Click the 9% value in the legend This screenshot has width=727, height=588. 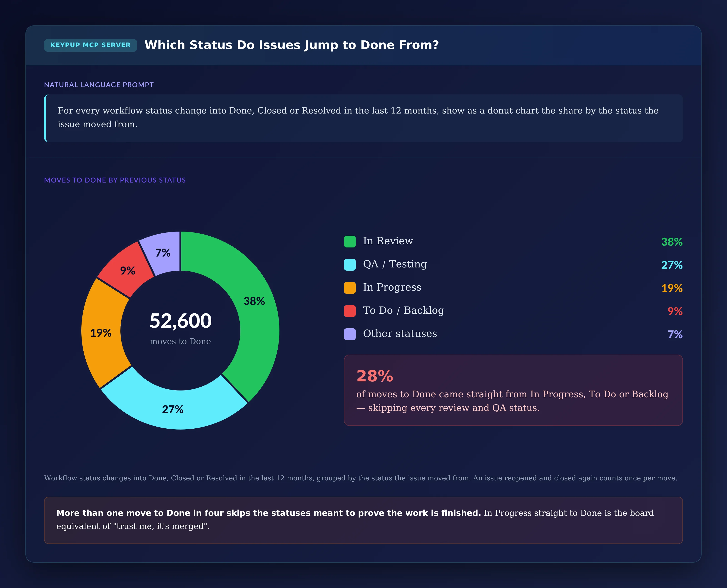click(675, 311)
